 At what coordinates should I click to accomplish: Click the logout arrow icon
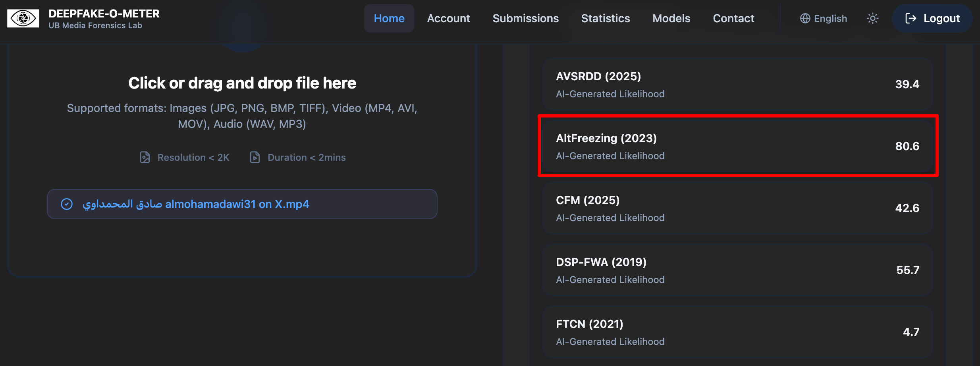coord(911,18)
